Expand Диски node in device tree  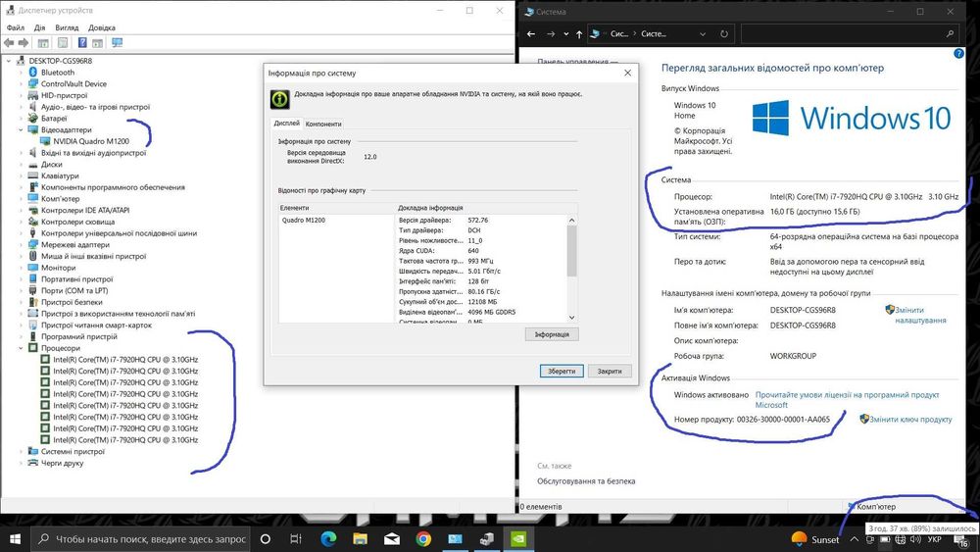(21, 165)
